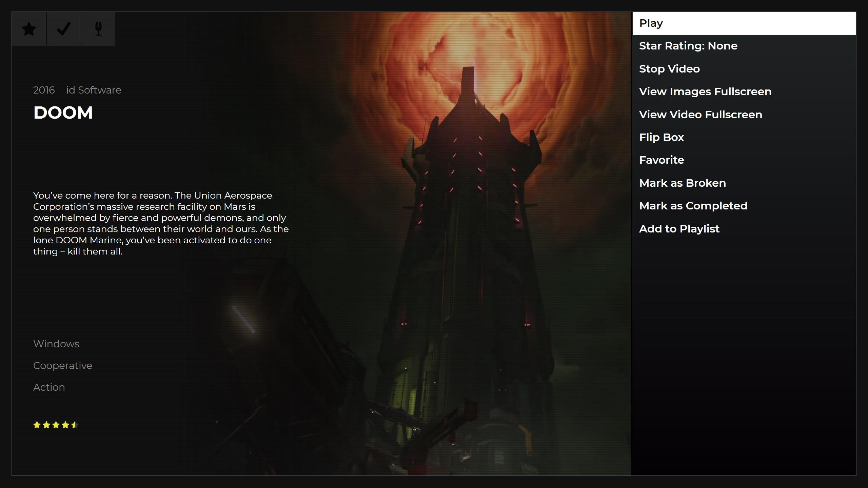Screen dimensions: 868x488
Task: Click the Cooperative play mode label
Action: tap(63, 366)
